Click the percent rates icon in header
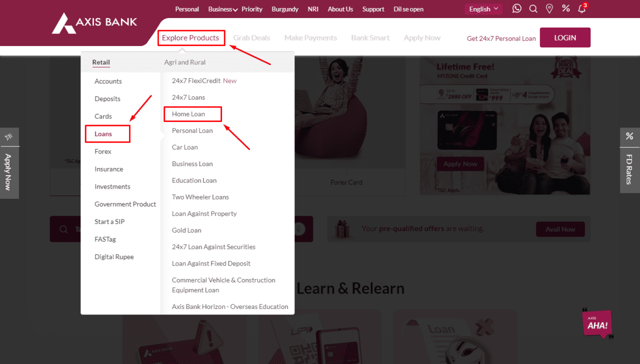The image size is (640, 364). pos(566,8)
